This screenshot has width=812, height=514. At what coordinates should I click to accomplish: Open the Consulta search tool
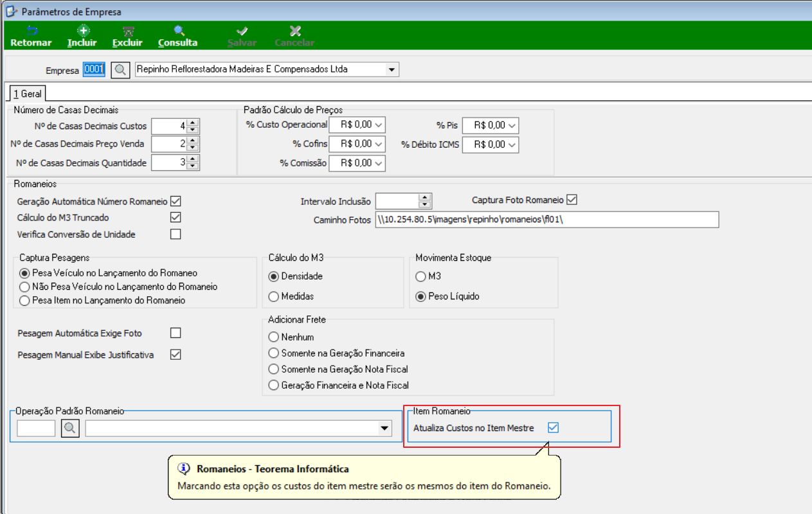pos(178,37)
